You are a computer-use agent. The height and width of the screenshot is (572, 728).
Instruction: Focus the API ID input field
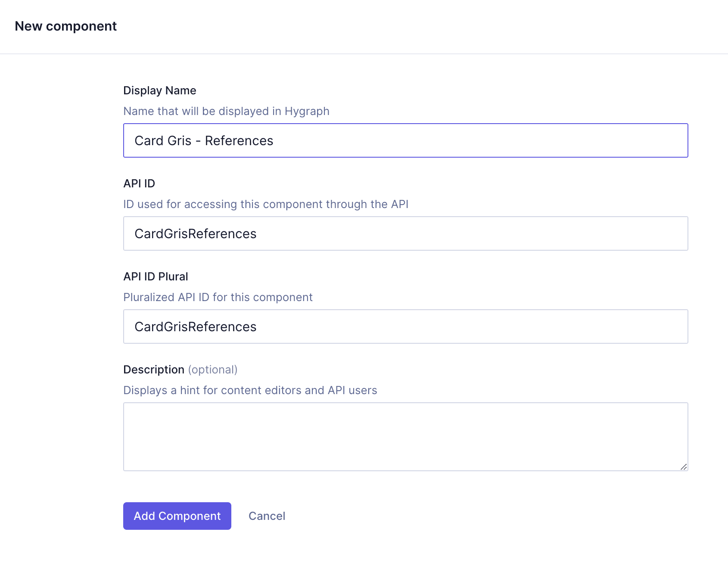405,233
